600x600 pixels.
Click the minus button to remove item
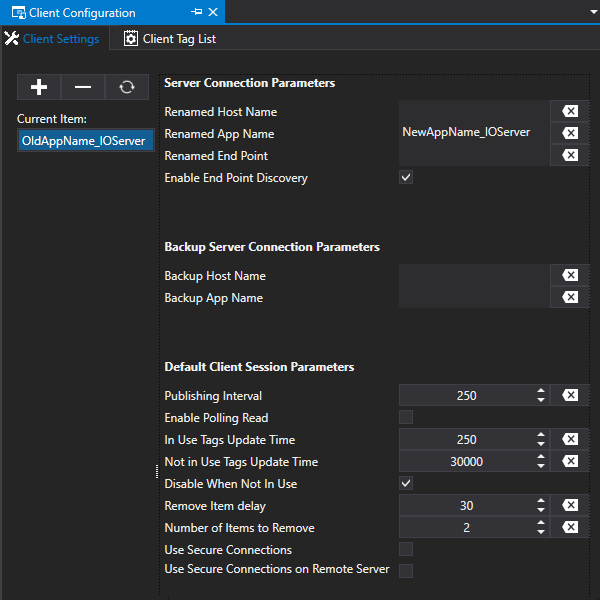click(83, 87)
